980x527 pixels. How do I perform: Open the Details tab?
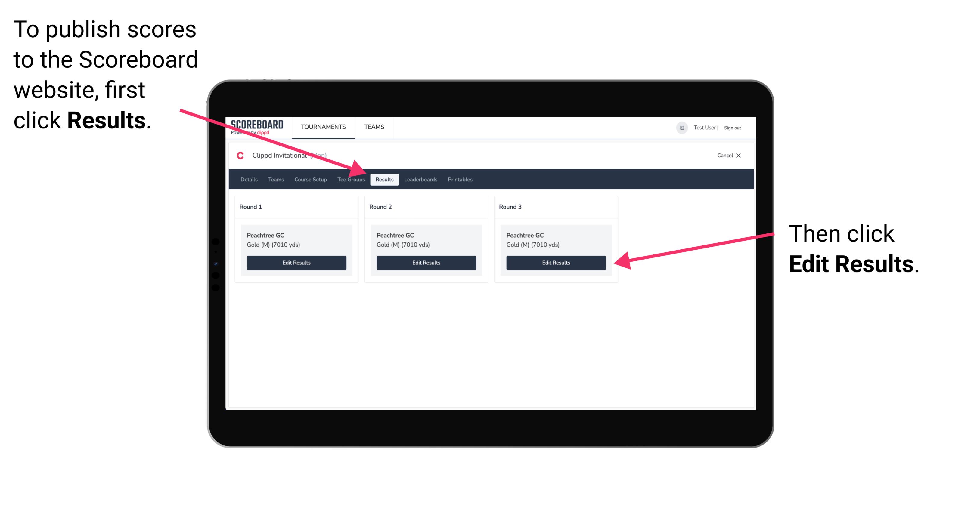(x=249, y=179)
